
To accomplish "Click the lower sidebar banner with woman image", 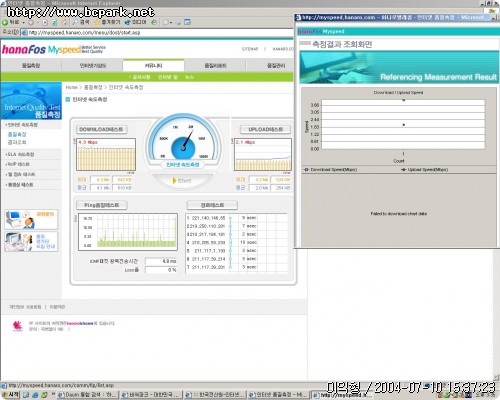I will click(x=31, y=242).
